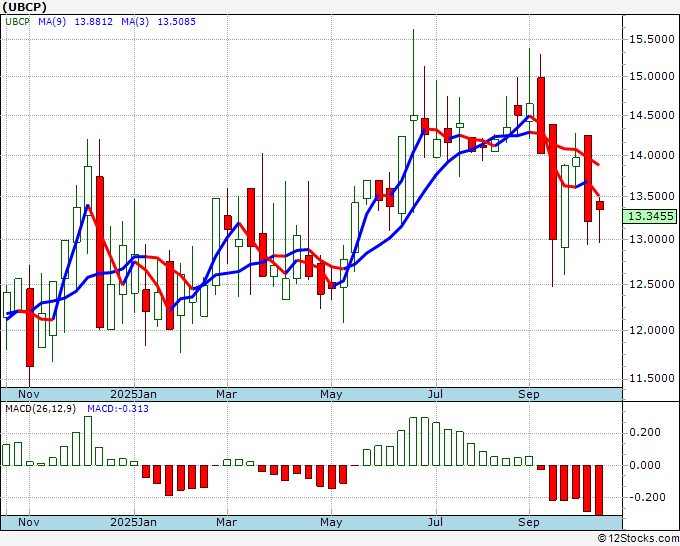Click the tallest green MACD bar in December
The height and width of the screenshot is (546, 680).
click(88, 441)
